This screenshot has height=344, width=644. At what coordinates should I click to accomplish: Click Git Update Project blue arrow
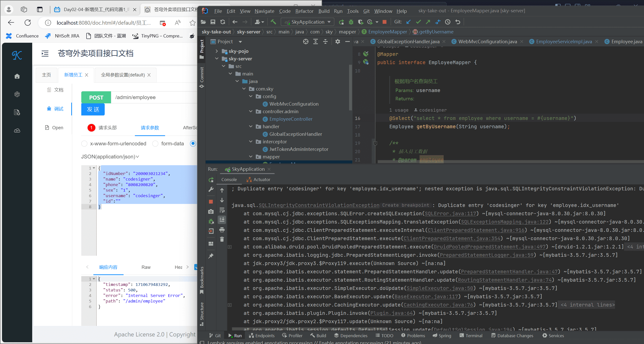click(x=408, y=22)
